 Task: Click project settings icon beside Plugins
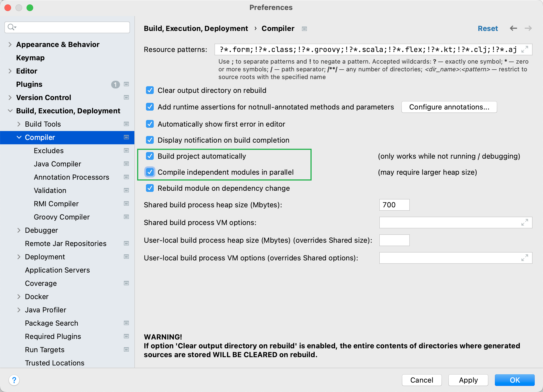tap(126, 84)
